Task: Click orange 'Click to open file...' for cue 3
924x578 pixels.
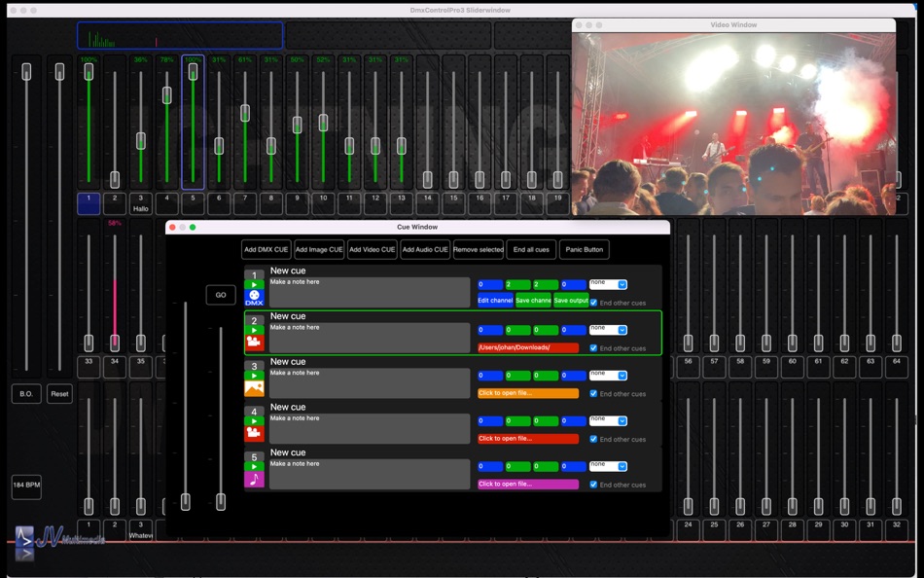Action: [x=528, y=393]
